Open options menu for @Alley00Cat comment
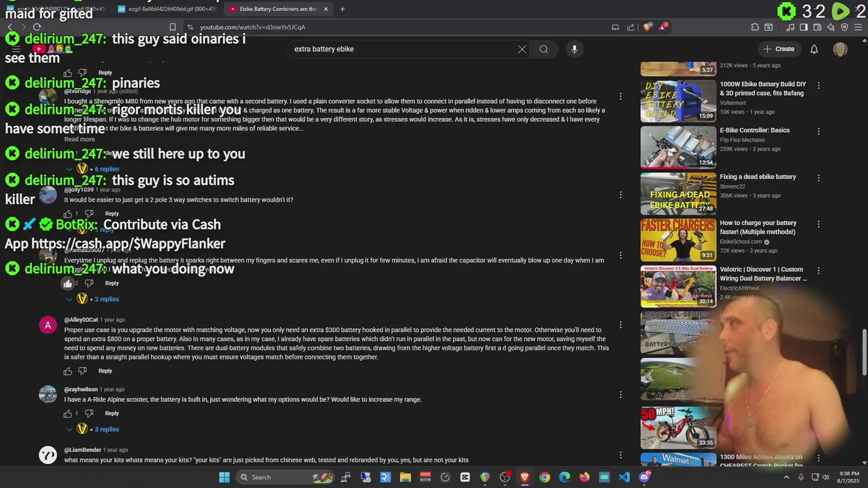 pos(620,325)
